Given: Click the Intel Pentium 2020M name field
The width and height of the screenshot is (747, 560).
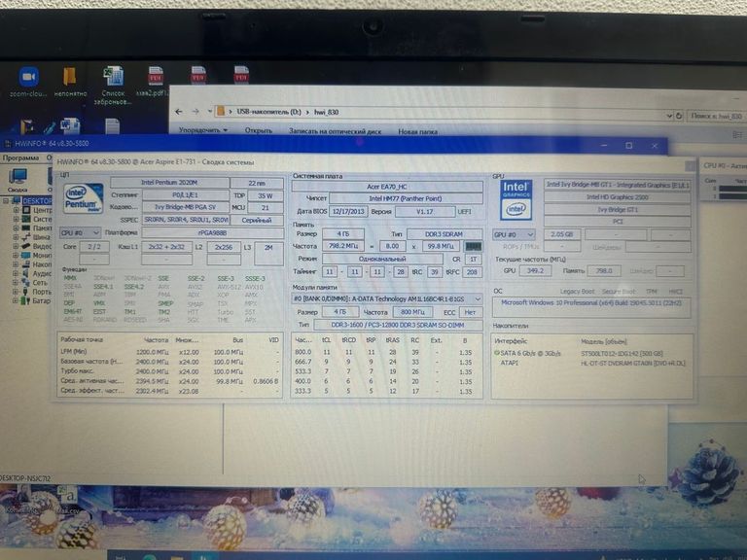Looking at the screenshot, I should (169, 183).
